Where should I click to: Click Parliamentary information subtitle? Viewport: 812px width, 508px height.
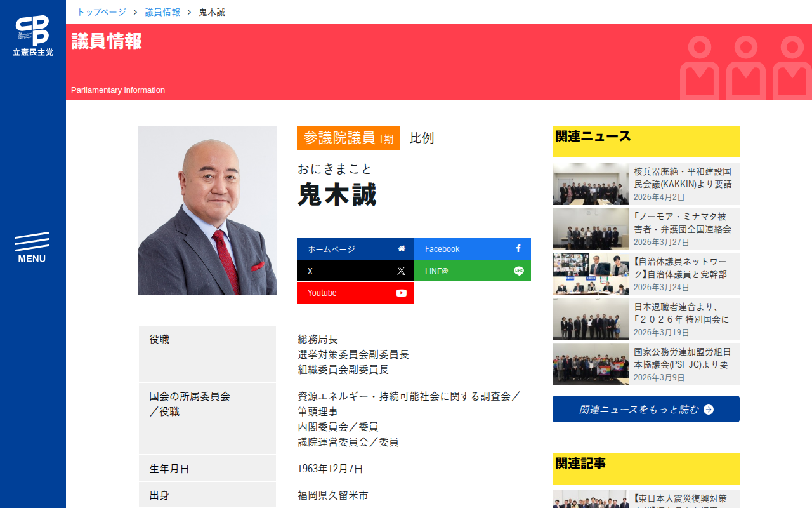coord(118,90)
